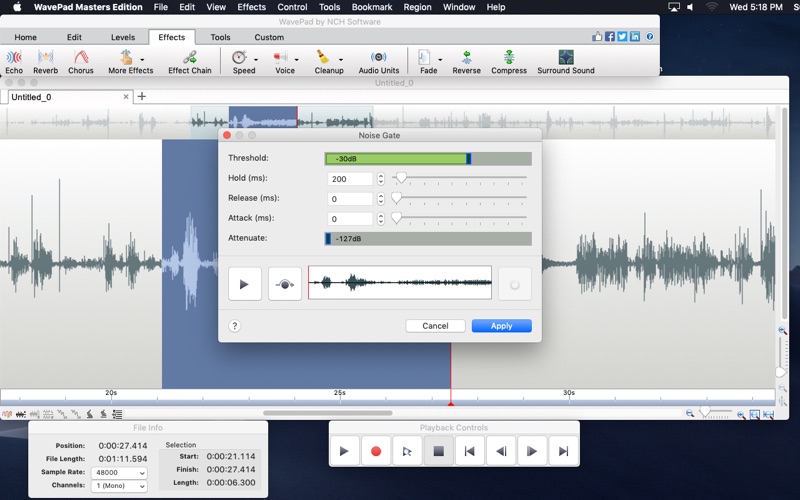Click the Release (ms) input field
This screenshot has height=500, width=800.
click(350, 199)
